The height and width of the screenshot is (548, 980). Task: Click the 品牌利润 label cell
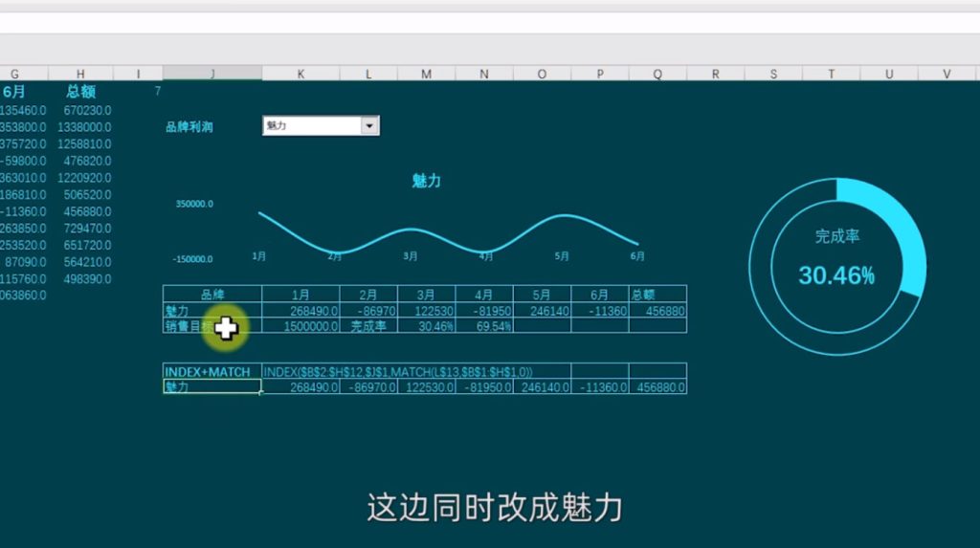click(189, 126)
